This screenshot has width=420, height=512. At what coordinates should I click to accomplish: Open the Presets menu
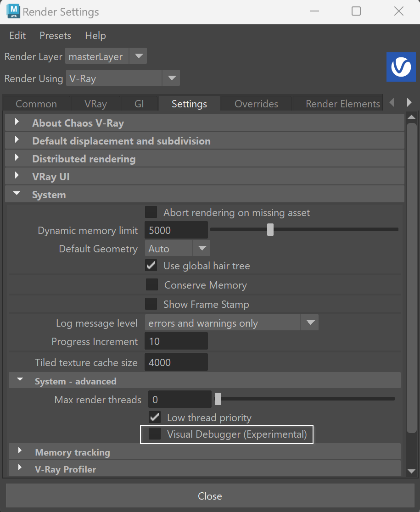(55, 35)
